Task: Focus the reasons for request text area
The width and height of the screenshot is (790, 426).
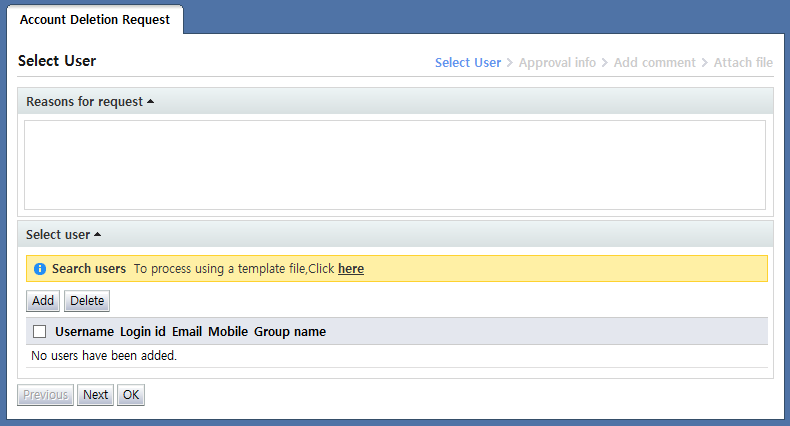Action: click(x=395, y=165)
